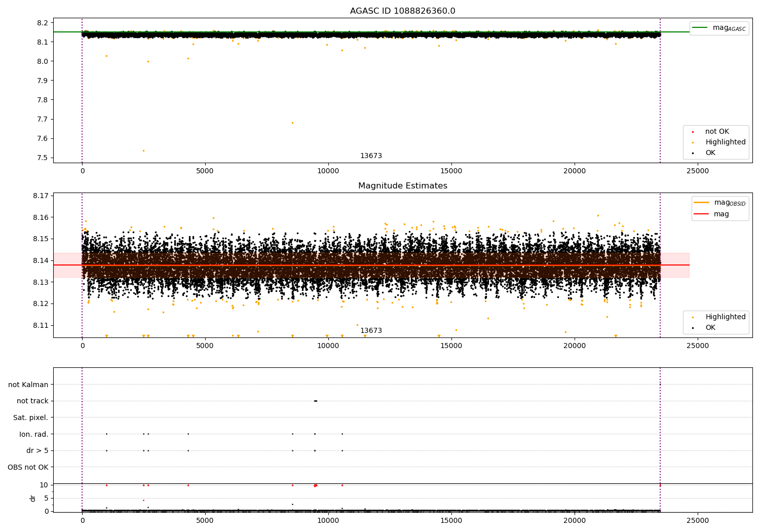Click the y-axis tick '7.7'

click(43, 120)
